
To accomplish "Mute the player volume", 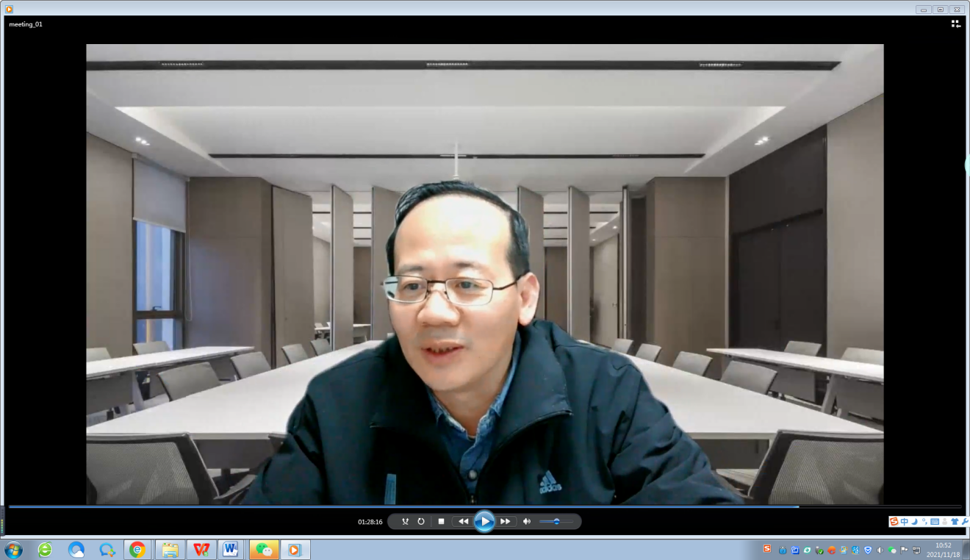I will tap(527, 521).
